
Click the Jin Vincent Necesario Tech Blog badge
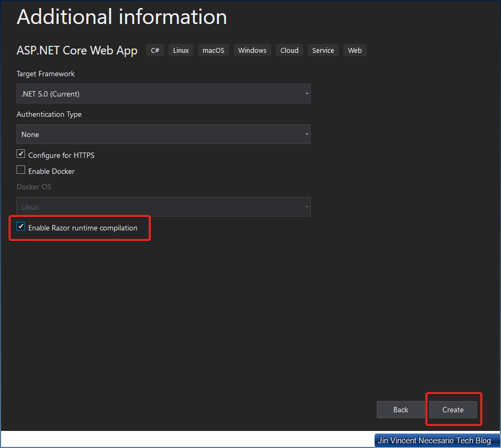tap(434, 441)
